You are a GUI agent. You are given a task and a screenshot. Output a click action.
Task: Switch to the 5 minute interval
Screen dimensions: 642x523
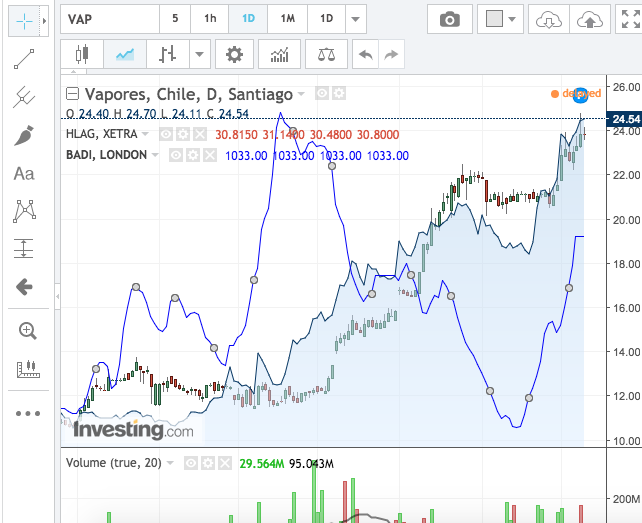175,19
